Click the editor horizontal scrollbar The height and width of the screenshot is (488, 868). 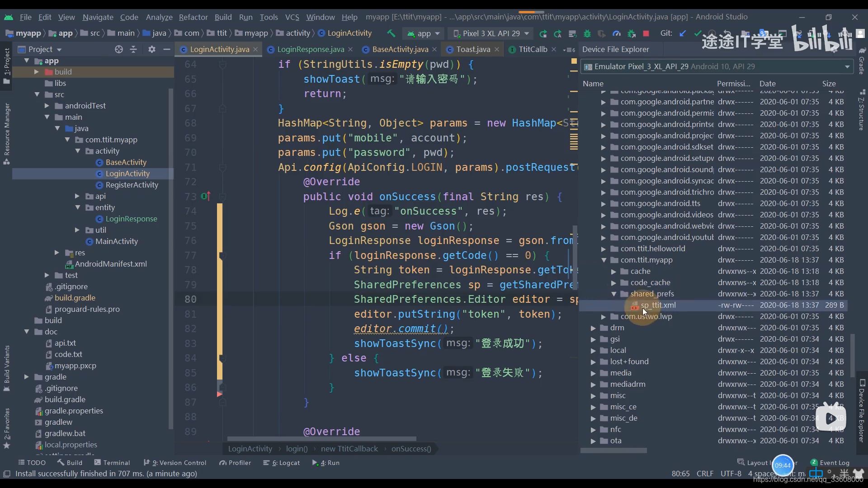[x=321, y=438]
